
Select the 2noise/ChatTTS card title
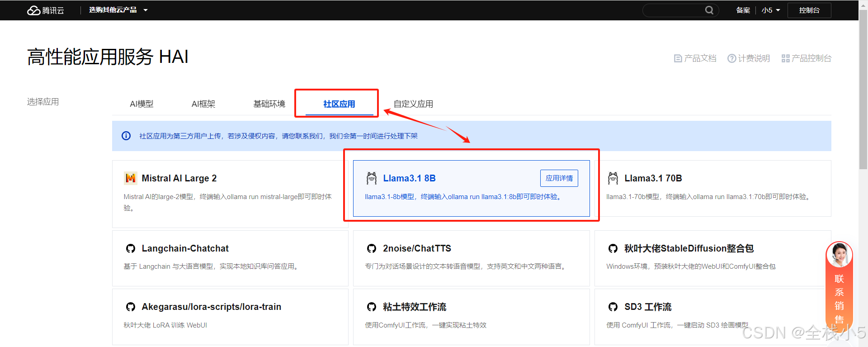417,248
